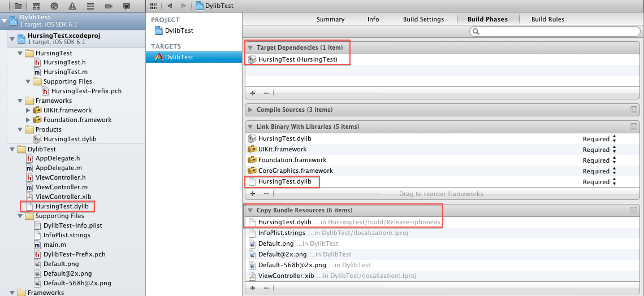Screen dimensions: 644x296
Task: Select CoreGraphics.framework in linked libraries
Action: pos(442,171)
